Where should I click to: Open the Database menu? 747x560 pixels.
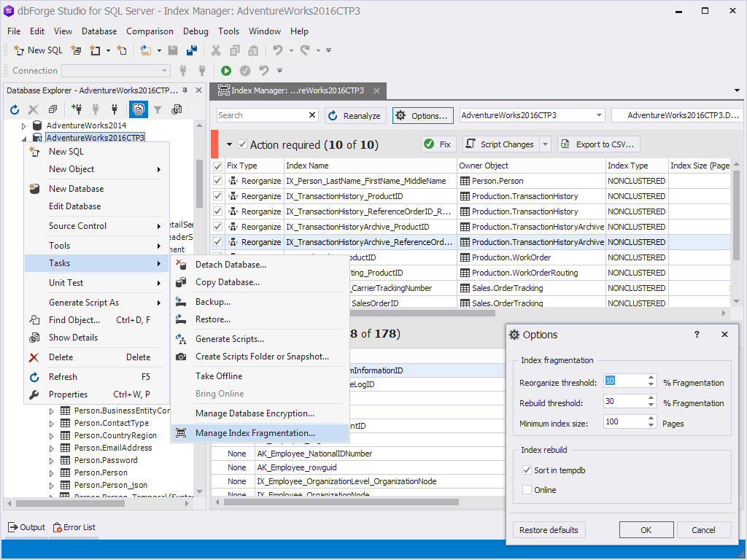tap(98, 31)
